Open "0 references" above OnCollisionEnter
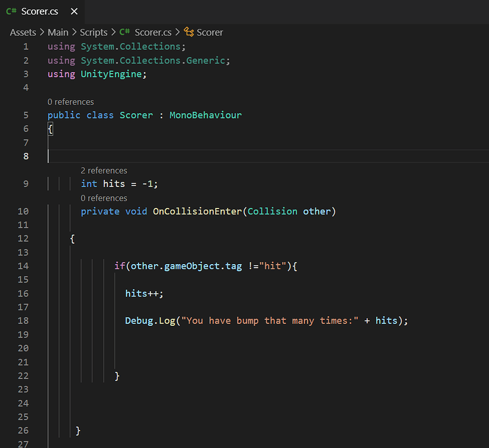This screenshot has width=489, height=448. [x=104, y=198]
